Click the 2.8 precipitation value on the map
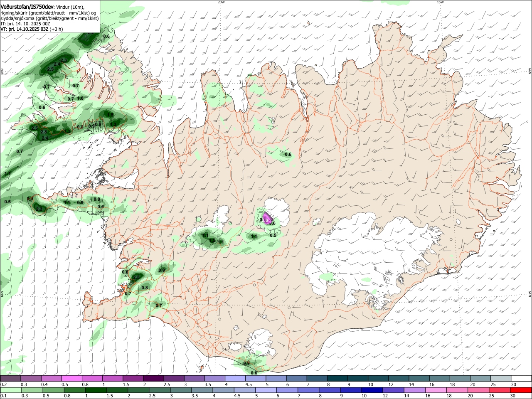Screen dimensions: 532x399 [x=44, y=132]
